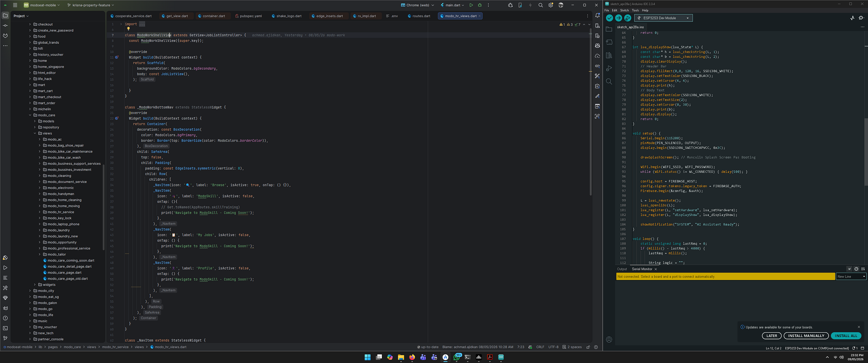
Task: Open the Terminal tool window icon
Action: click(x=5, y=328)
